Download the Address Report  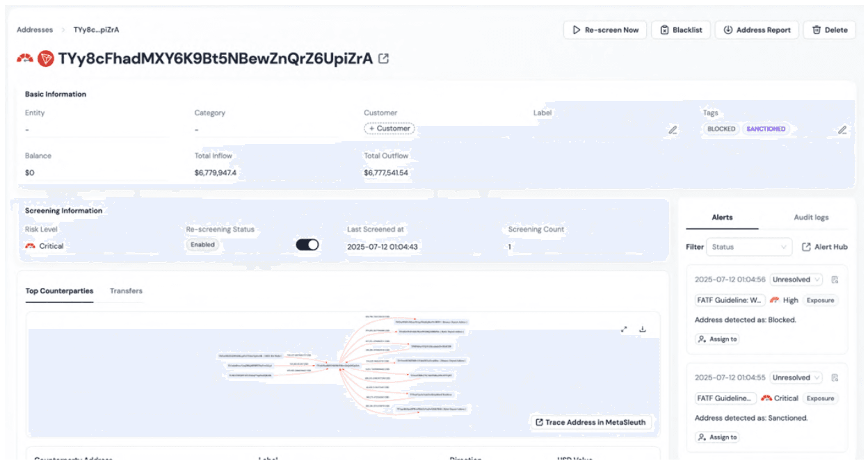pyautogui.click(x=757, y=30)
